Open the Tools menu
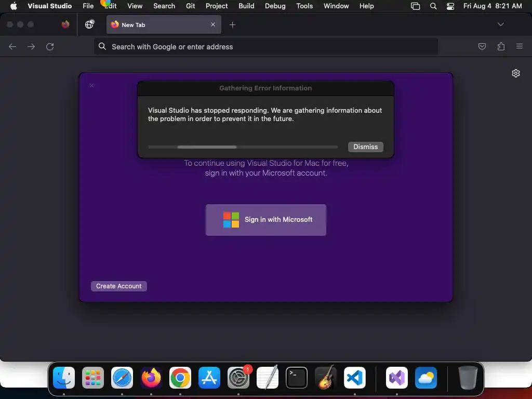Image resolution: width=532 pixels, height=399 pixels. pyautogui.click(x=304, y=6)
